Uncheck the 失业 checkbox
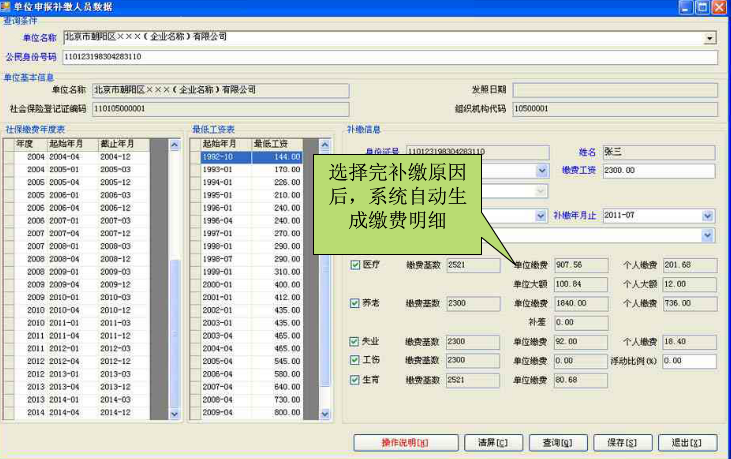 click(x=354, y=342)
